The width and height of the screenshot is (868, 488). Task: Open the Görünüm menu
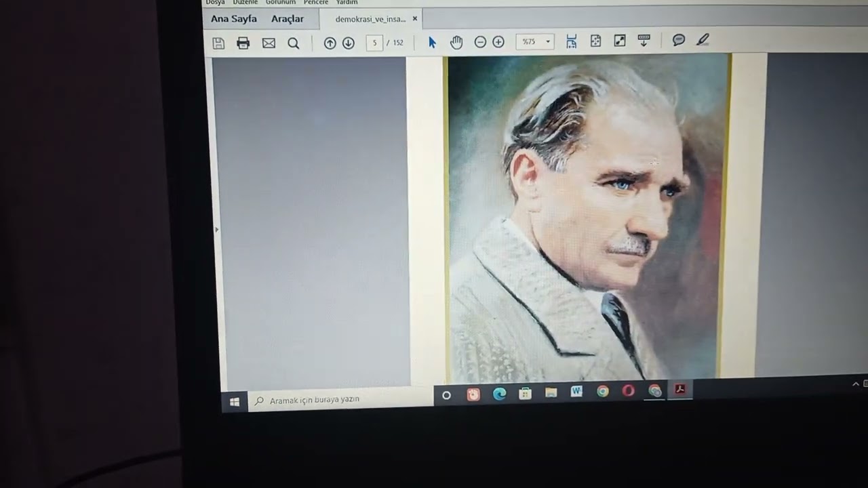281,3
